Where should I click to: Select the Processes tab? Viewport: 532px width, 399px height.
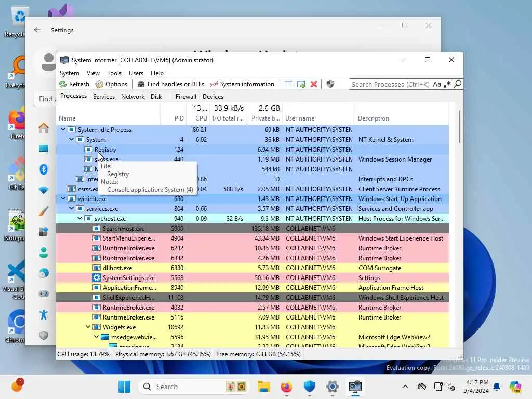click(73, 96)
